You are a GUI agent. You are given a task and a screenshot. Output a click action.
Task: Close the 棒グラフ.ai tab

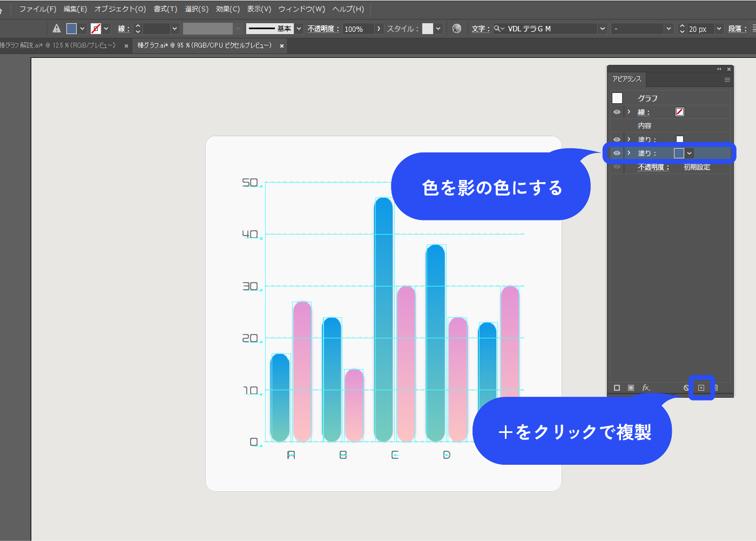(x=282, y=46)
